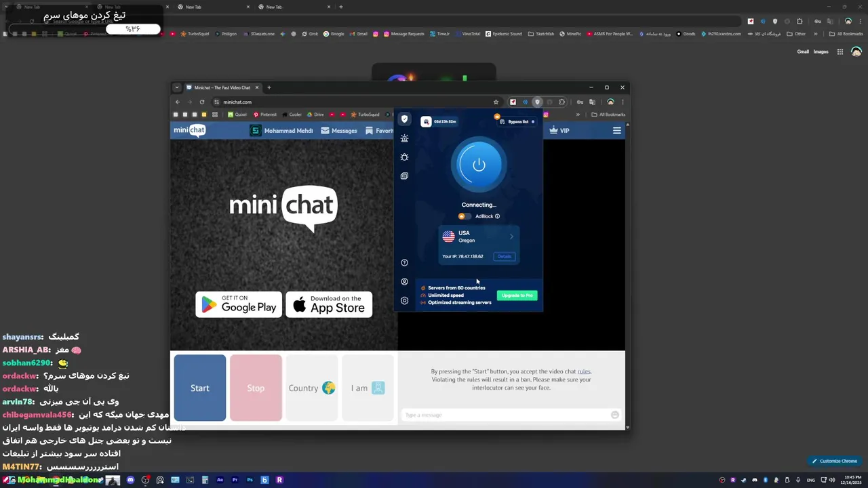Open the bug icon in VPN sidebar
Screen dimensions: 868x488
pos(404,157)
